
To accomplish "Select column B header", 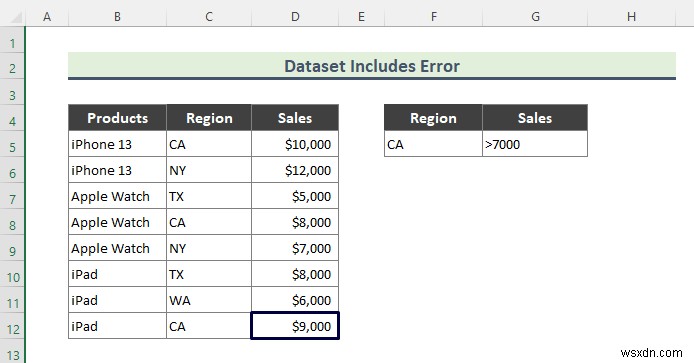I will (117, 17).
